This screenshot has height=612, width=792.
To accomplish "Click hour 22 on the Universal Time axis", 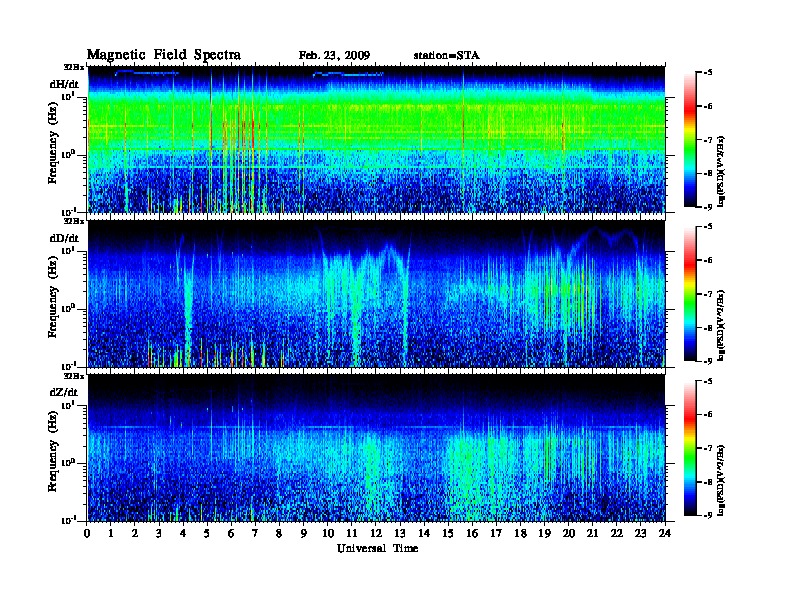I will [x=617, y=533].
